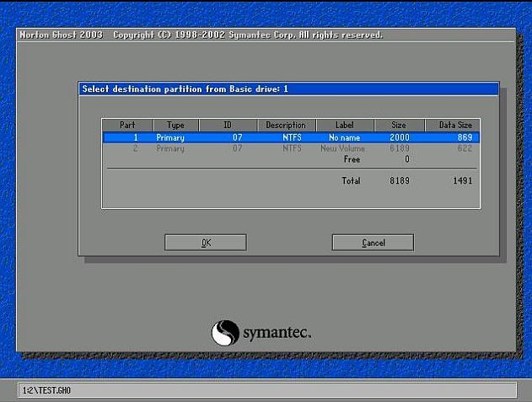The width and height of the screenshot is (532, 402).
Task: Click the 869 data size value
Action: 465,137
